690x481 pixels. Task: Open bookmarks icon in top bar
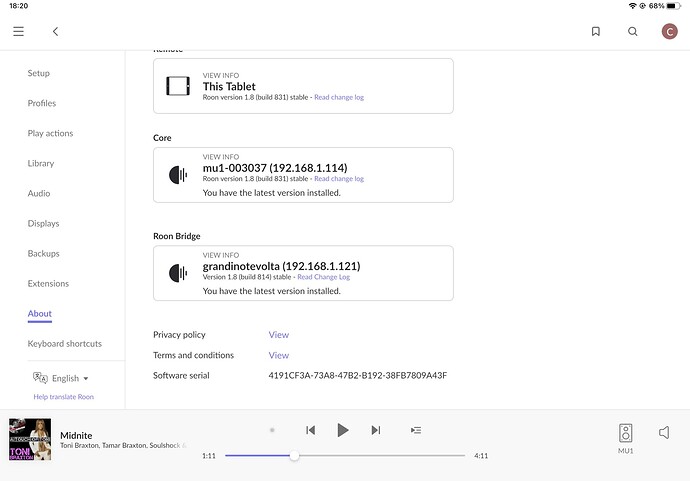tap(595, 31)
